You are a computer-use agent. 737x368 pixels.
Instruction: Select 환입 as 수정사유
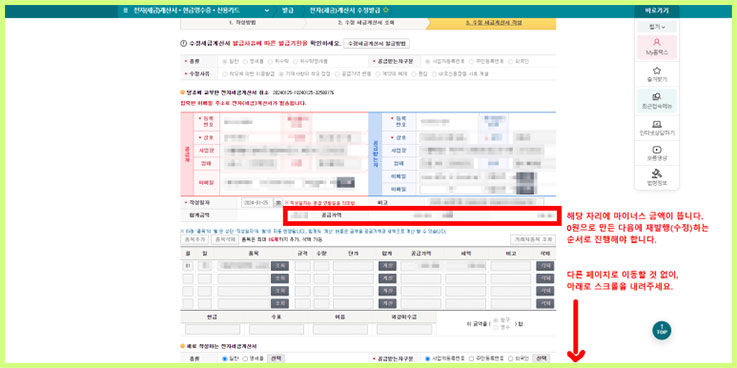point(414,74)
